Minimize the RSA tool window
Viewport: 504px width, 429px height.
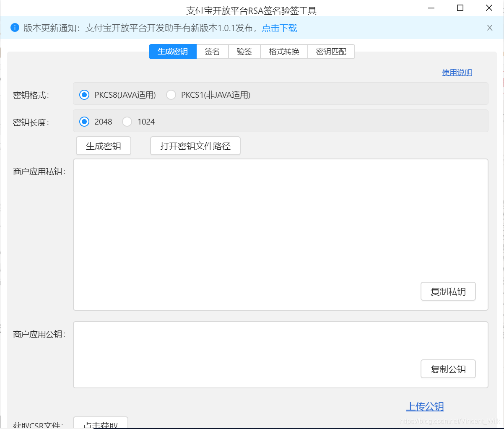(431, 8)
